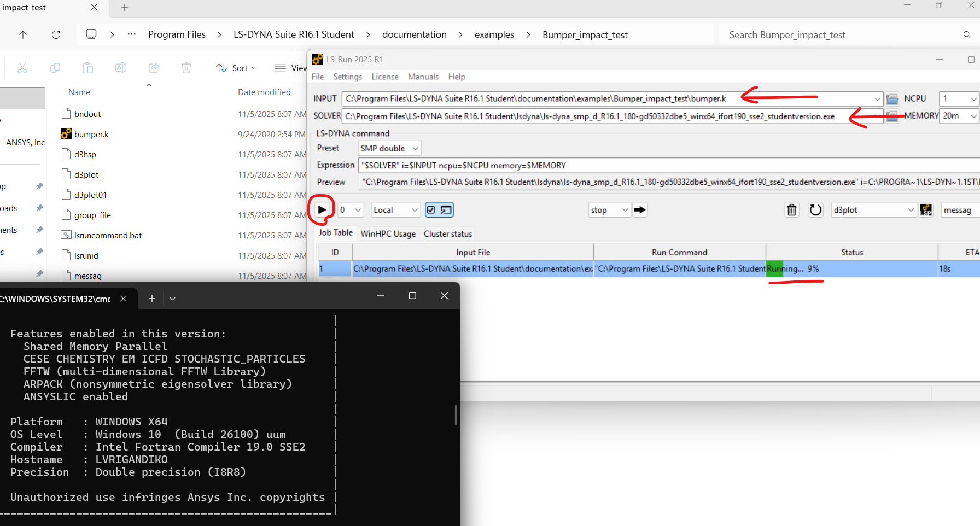Open the Preset SMP double dropdown
Viewport: 980px width, 526px height.
(390, 148)
